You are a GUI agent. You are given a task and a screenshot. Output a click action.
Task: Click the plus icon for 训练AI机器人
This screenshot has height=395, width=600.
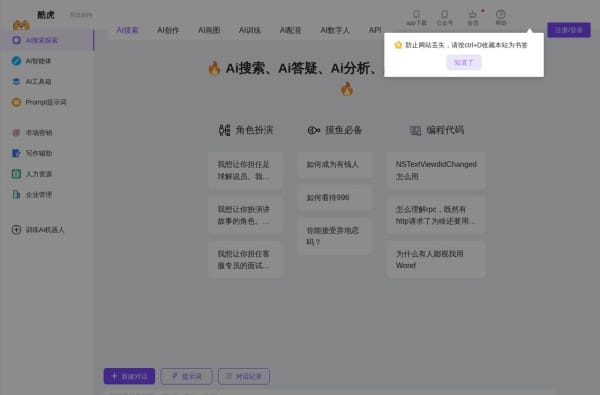point(16,230)
